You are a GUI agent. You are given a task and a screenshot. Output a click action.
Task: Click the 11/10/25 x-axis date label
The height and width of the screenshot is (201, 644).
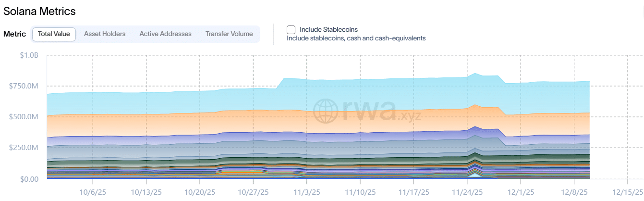(360, 192)
